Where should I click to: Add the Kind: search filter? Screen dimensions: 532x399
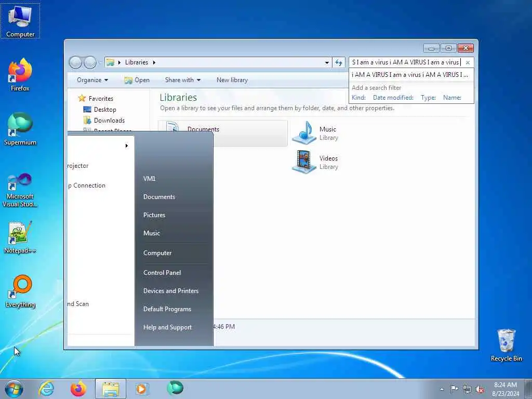pyautogui.click(x=358, y=98)
